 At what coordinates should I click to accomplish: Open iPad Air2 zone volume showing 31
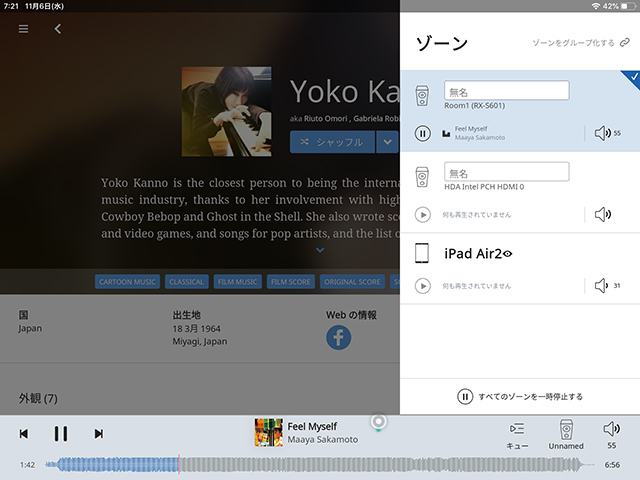click(x=607, y=285)
